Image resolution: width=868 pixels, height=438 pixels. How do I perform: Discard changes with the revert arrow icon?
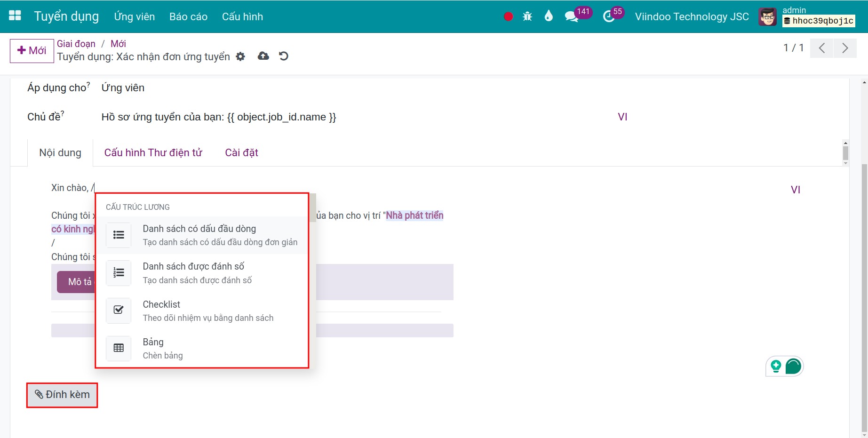click(x=283, y=56)
